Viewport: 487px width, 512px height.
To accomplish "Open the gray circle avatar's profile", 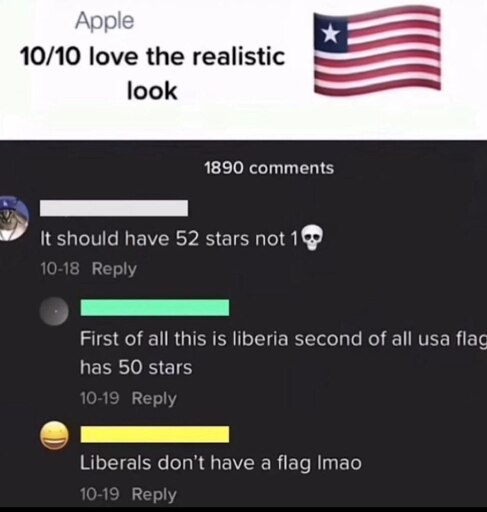I will coord(54,311).
